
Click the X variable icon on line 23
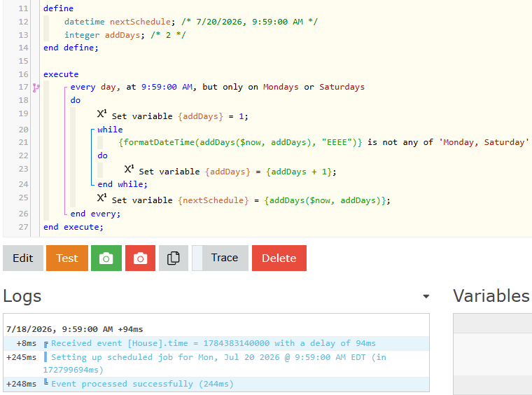[x=129, y=169]
